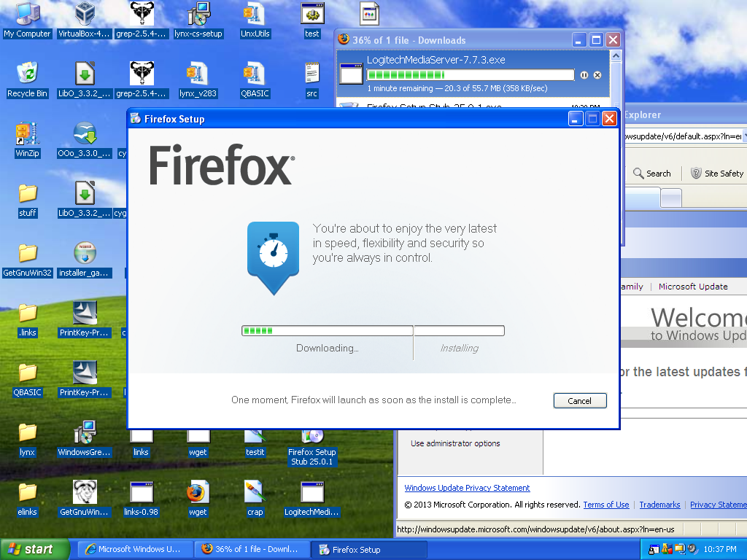Image resolution: width=747 pixels, height=560 pixels.
Task: Switch to Downloads taskbar item
Action: click(x=251, y=550)
